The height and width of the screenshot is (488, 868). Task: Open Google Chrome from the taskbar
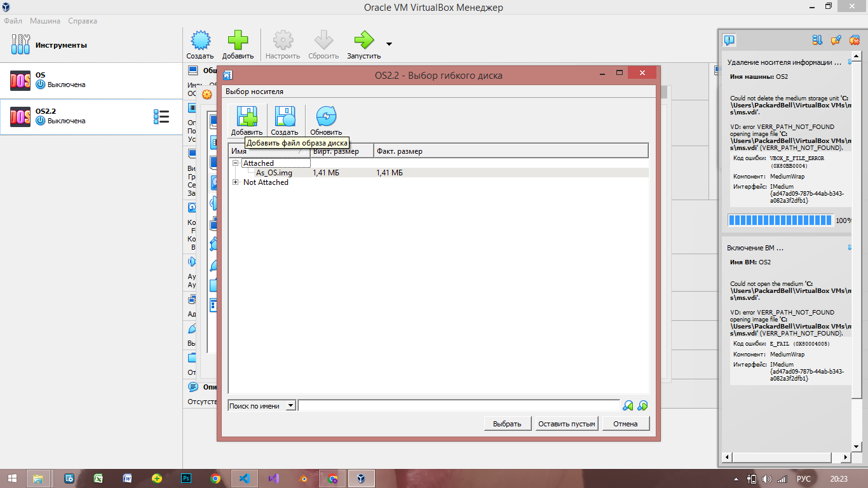(x=215, y=478)
